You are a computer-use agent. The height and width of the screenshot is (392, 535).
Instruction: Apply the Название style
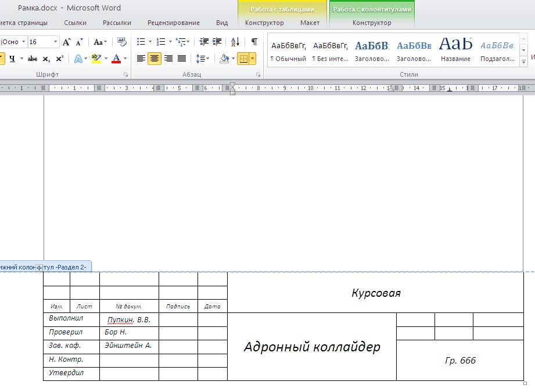tap(455, 50)
